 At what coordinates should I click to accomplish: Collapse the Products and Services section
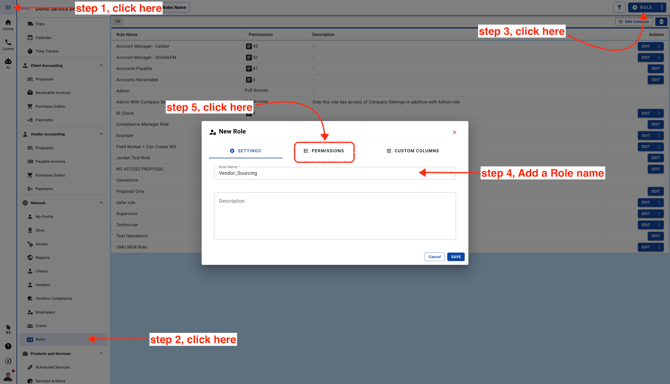click(101, 354)
